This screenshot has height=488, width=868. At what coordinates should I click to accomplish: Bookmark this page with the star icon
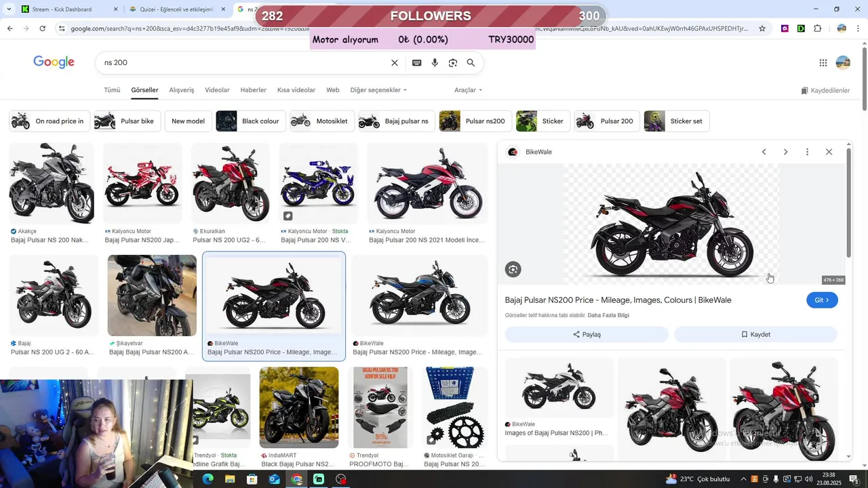coord(762,28)
